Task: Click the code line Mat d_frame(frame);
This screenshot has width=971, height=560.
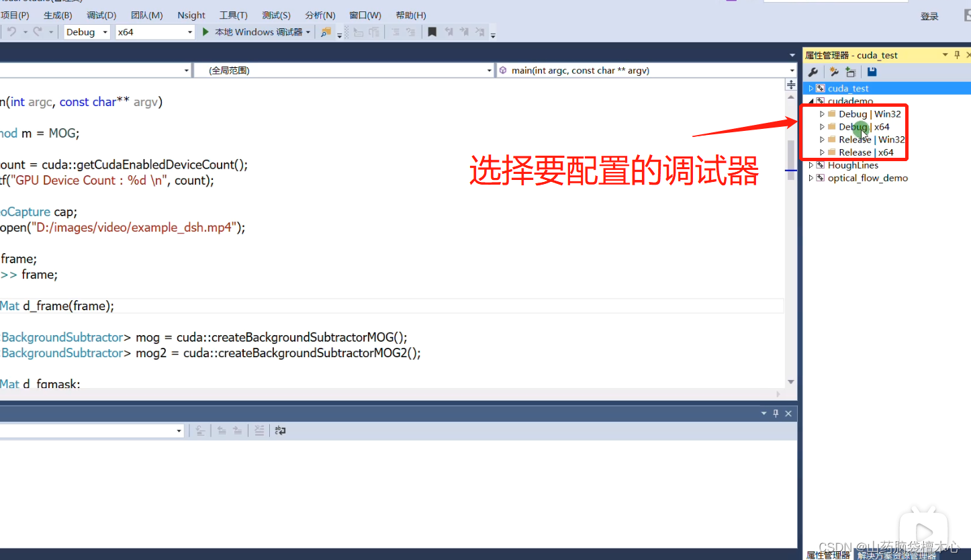Action: pos(57,306)
